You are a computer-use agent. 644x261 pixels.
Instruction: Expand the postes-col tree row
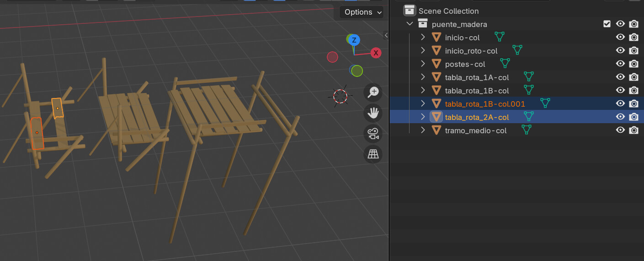coord(423,64)
